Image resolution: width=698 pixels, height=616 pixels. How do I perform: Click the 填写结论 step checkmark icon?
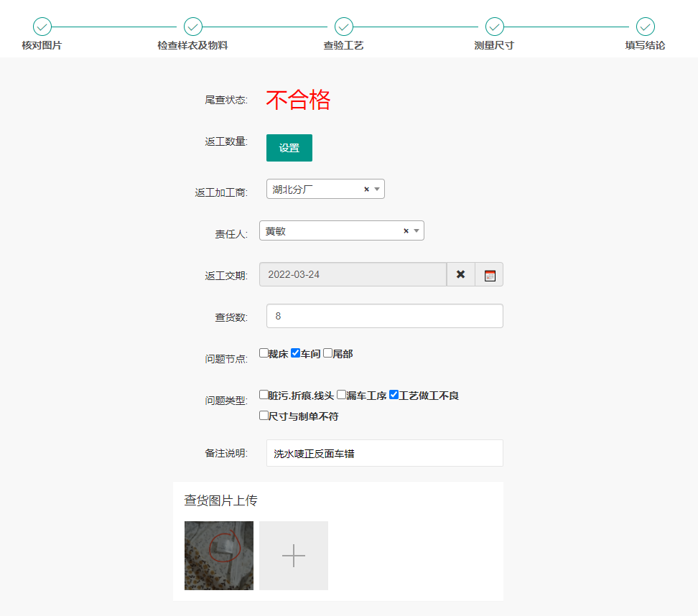646,27
